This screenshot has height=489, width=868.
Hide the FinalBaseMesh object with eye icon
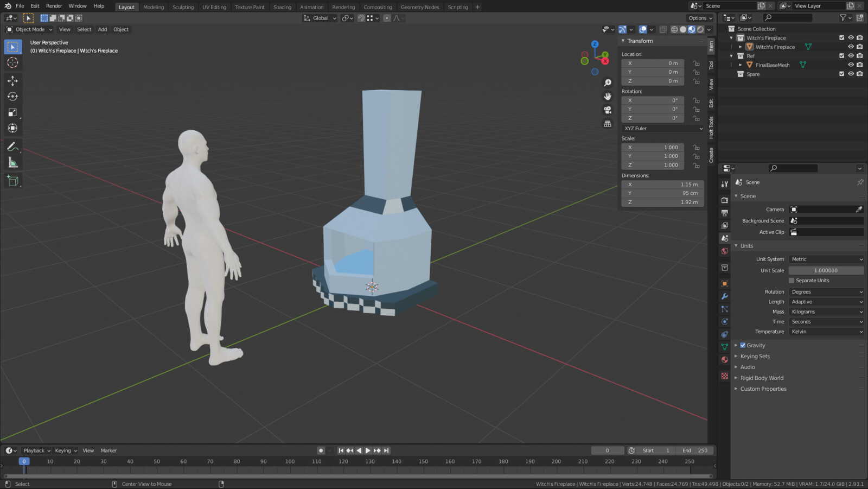[x=851, y=65]
